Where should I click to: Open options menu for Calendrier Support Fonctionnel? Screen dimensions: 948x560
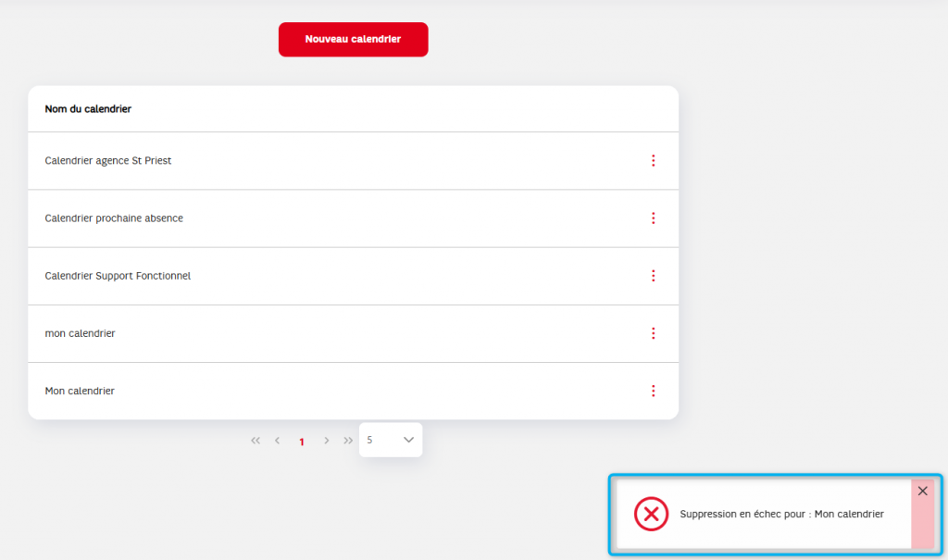click(x=653, y=276)
